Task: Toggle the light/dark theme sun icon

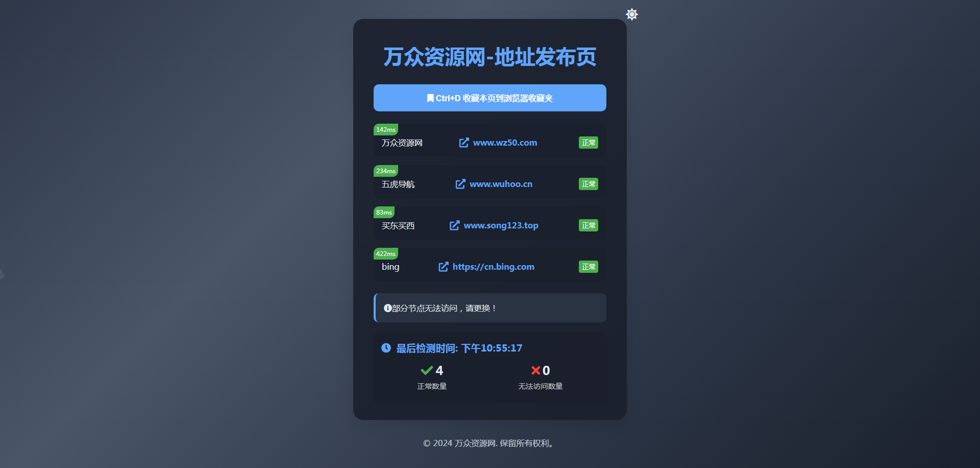Action: pos(632,14)
